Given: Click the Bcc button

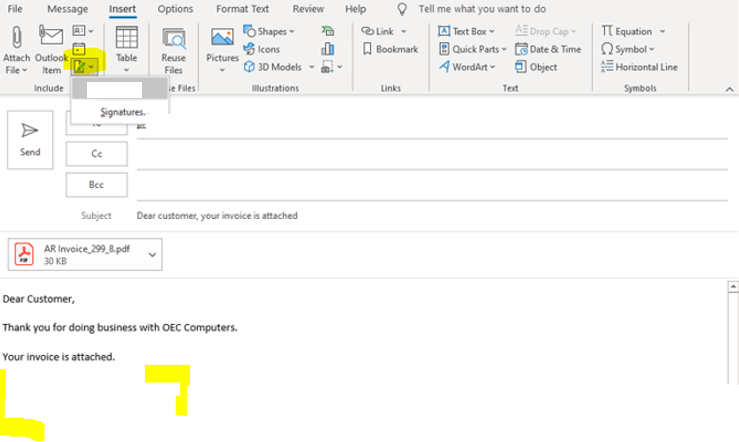Looking at the screenshot, I should click(x=97, y=185).
